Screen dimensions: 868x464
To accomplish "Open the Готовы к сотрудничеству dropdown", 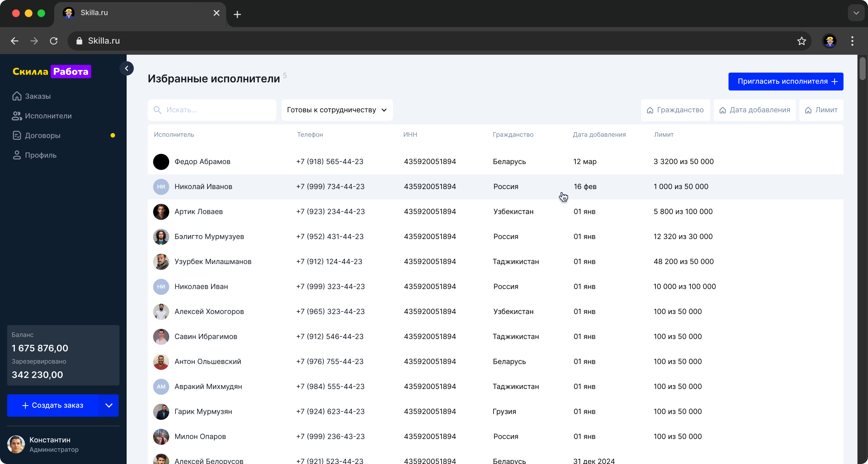I will 337,110.
